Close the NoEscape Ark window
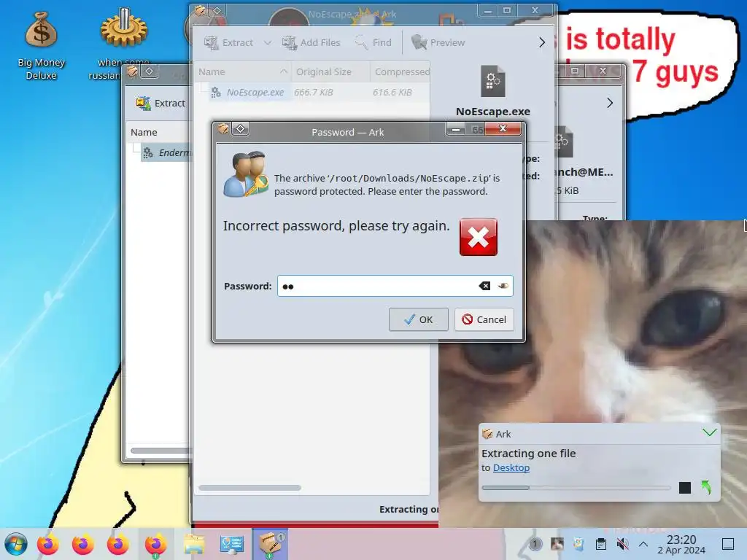This screenshot has height=560, width=747. point(535,10)
